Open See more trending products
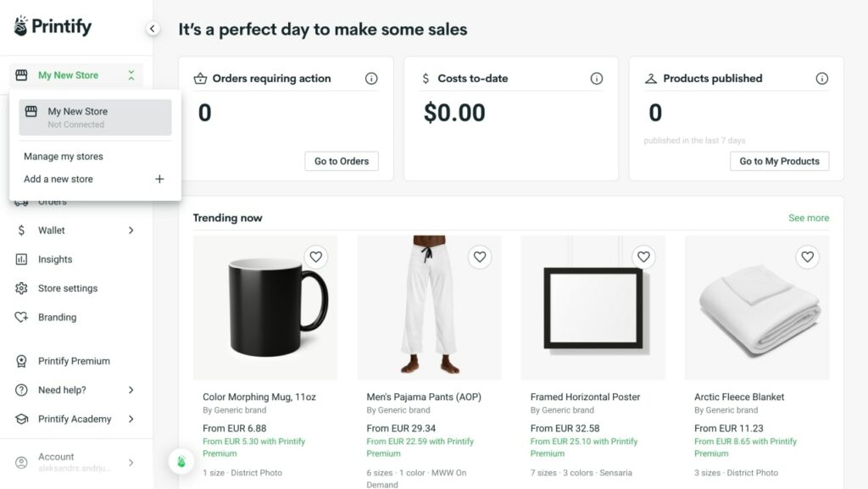Image resolution: width=868 pixels, height=489 pixels. point(808,218)
